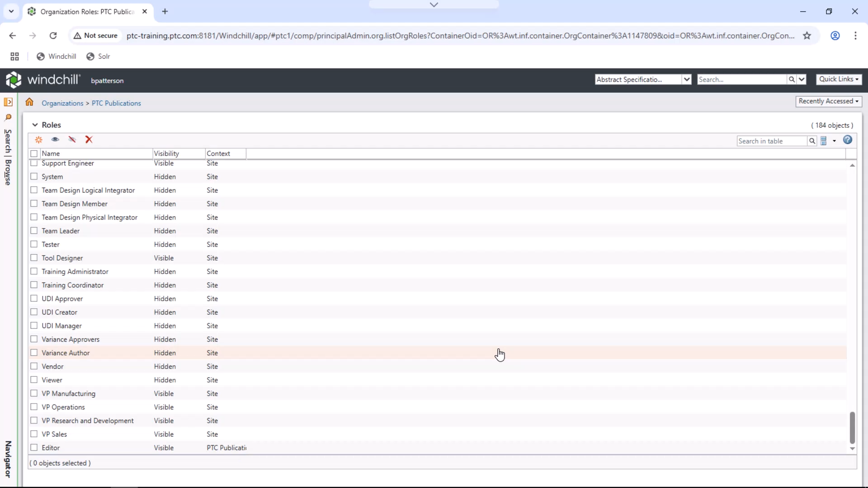
Task: Select the 'Variance Approvers' role name
Action: [x=71, y=339]
